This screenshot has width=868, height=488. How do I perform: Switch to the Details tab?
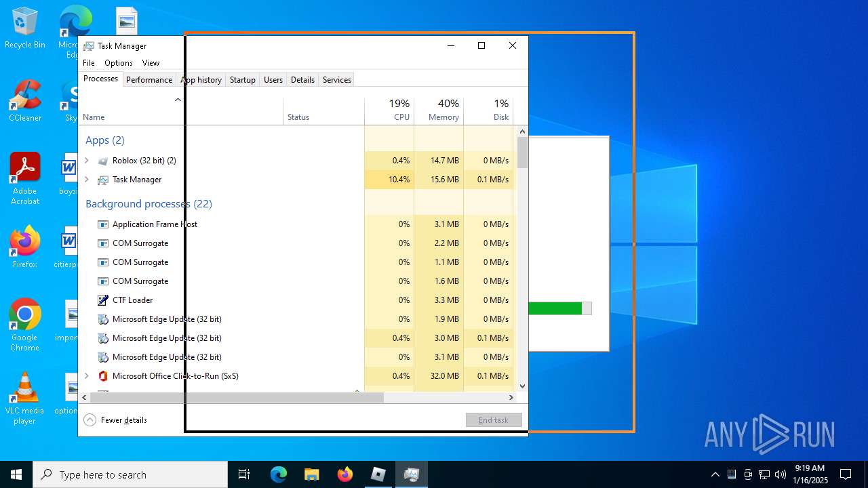(302, 80)
